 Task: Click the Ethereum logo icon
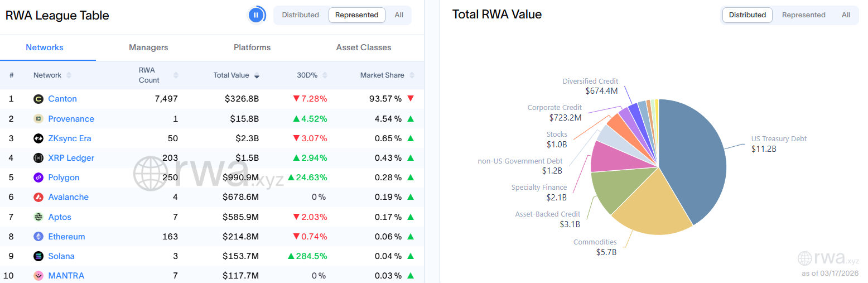[38, 237]
